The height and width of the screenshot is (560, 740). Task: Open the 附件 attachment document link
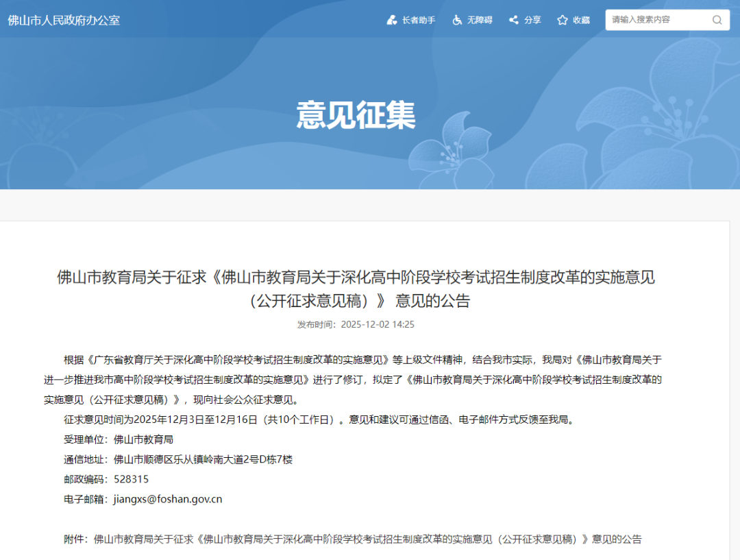coord(367,539)
